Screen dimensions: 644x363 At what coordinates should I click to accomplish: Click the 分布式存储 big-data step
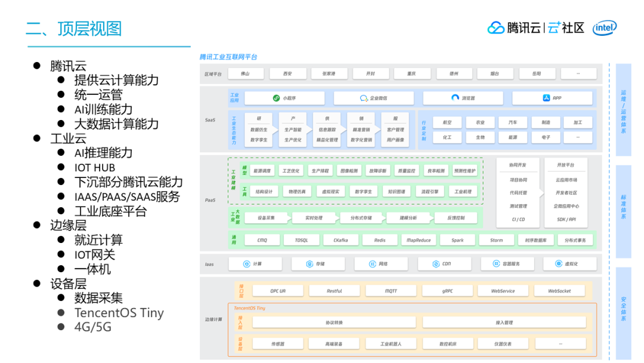(x=361, y=218)
